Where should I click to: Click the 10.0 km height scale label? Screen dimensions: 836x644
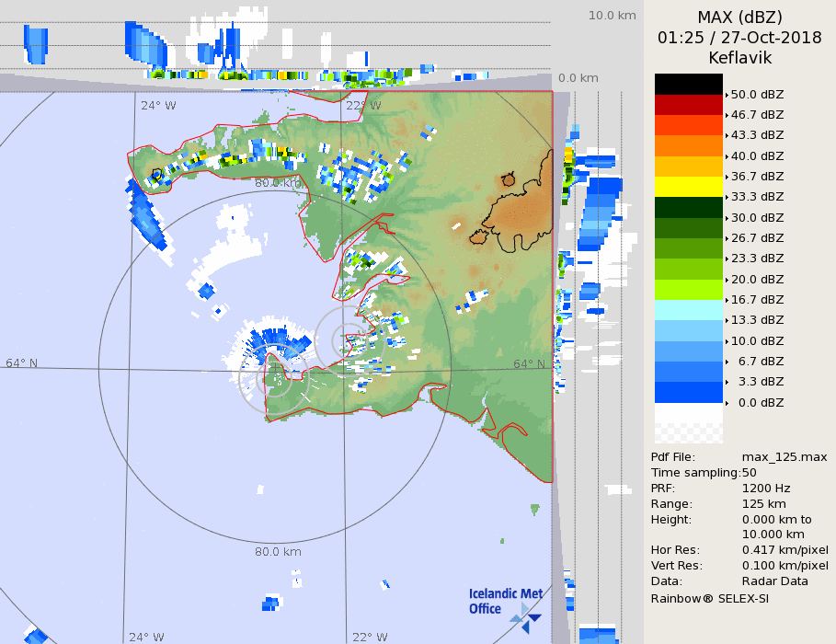click(x=612, y=16)
